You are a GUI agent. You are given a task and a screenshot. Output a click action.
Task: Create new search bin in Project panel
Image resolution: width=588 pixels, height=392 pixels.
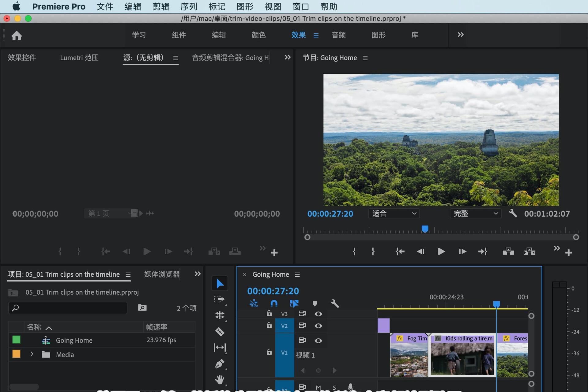point(142,308)
